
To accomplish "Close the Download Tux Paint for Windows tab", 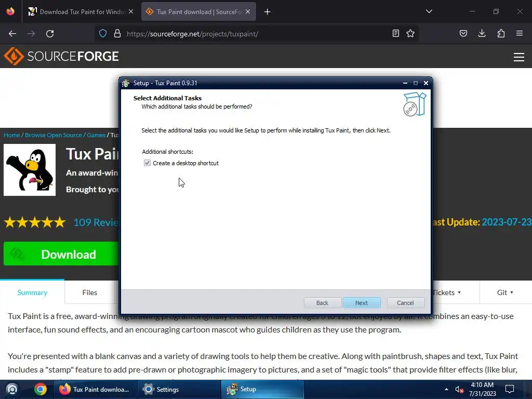I will pyautogui.click(x=131, y=12).
